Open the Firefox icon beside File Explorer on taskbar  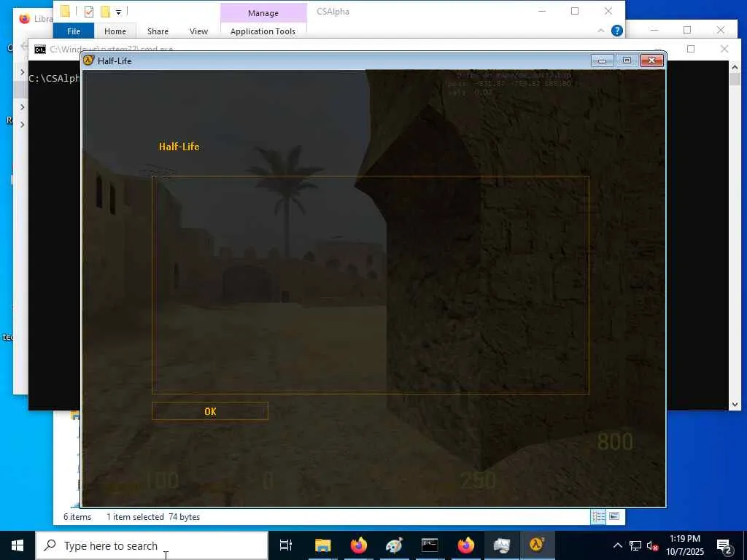358,545
